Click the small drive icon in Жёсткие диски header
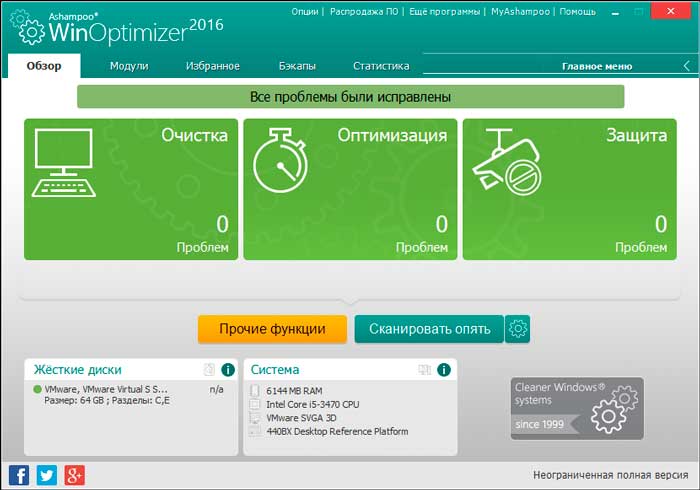Image resolution: width=700 pixels, height=490 pixels. (209, 370)
